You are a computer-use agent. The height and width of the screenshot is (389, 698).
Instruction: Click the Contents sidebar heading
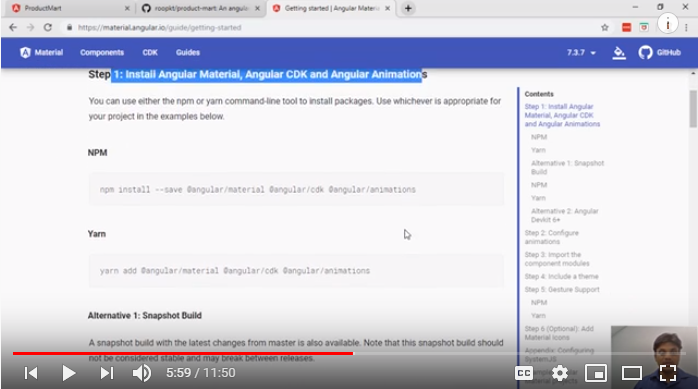(x=539, y=94)
